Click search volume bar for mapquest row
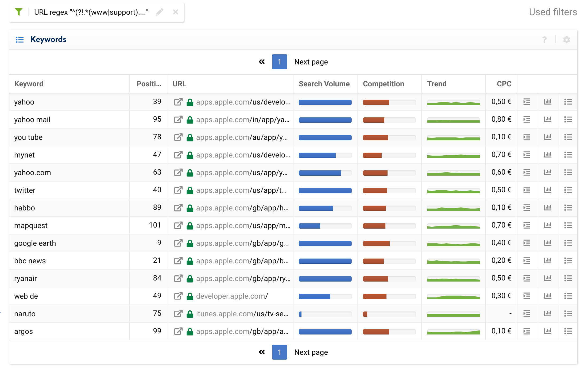The height and width of the screenshot is (377, 588). coord(325,226)
